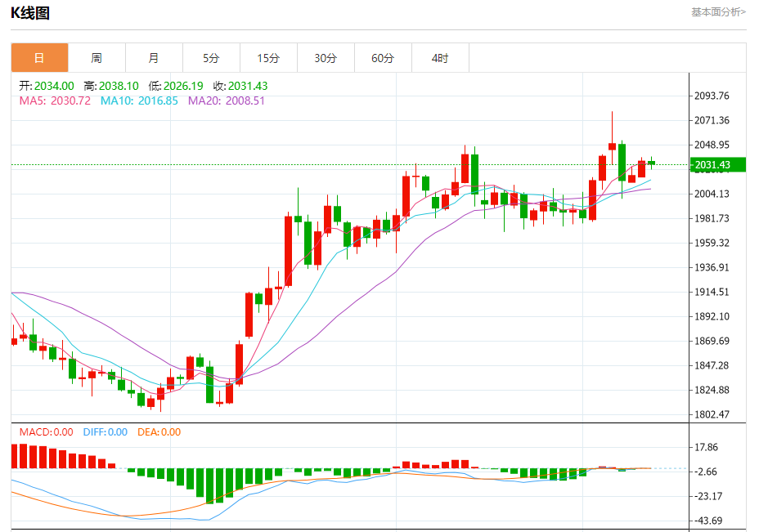
Task: Click the close value 2031.43 in header
Action: click(x=248, y=86)
